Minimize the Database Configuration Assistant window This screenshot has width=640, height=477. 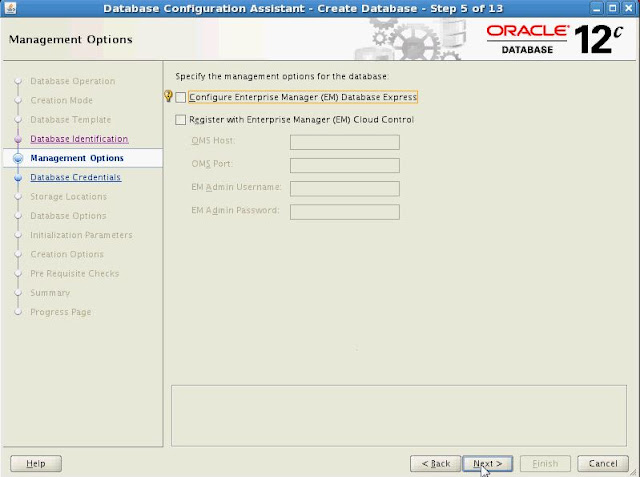tap(596, 8)
